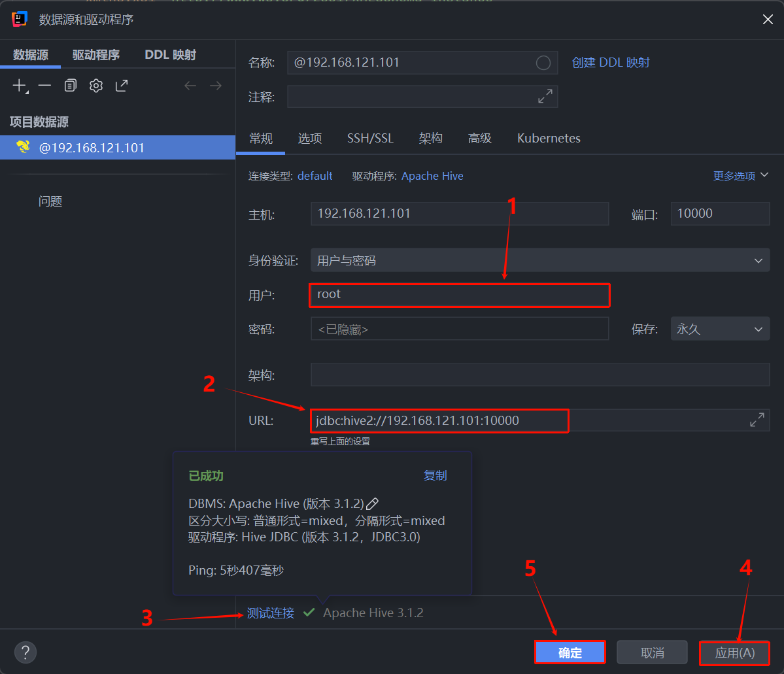This screenshot has height=674, width=784.
Task: Focus the 架构 schema input field
Action: tap(540, 375)
